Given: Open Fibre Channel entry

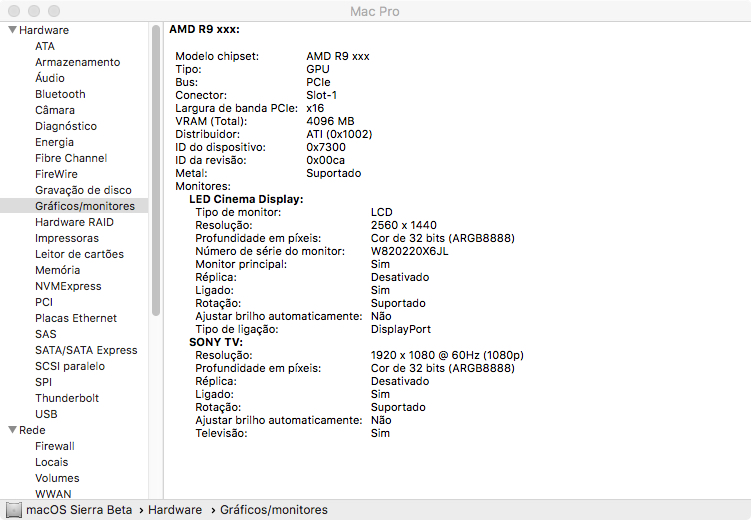Looking at the screenshot, I should click(x=71, y=158).
